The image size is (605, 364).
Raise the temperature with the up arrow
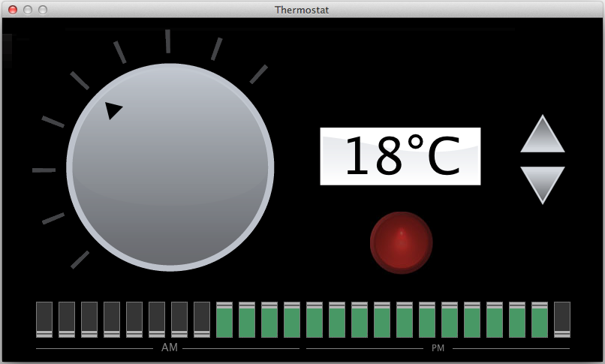543,134
